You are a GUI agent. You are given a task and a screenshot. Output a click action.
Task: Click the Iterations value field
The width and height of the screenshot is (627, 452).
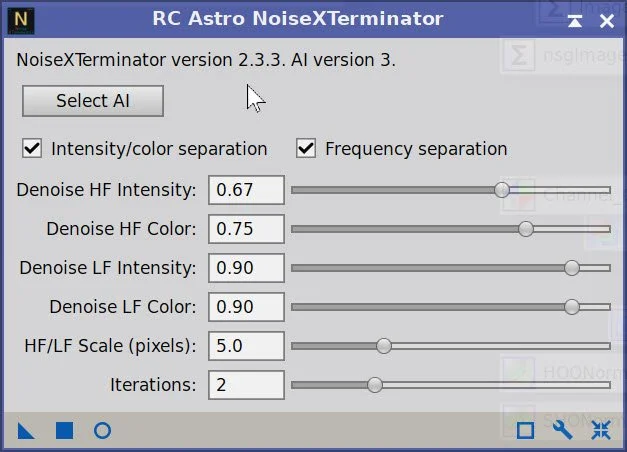tap(246, 385)
